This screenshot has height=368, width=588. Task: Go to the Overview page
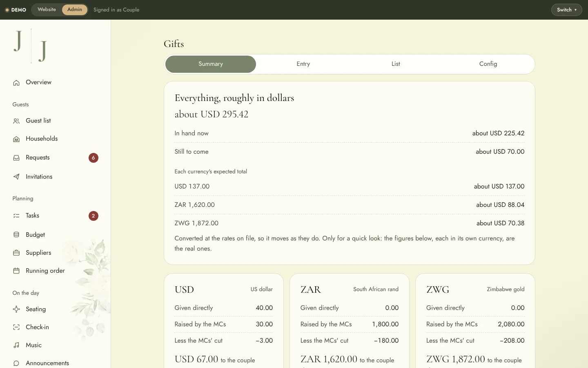(38, 82)
